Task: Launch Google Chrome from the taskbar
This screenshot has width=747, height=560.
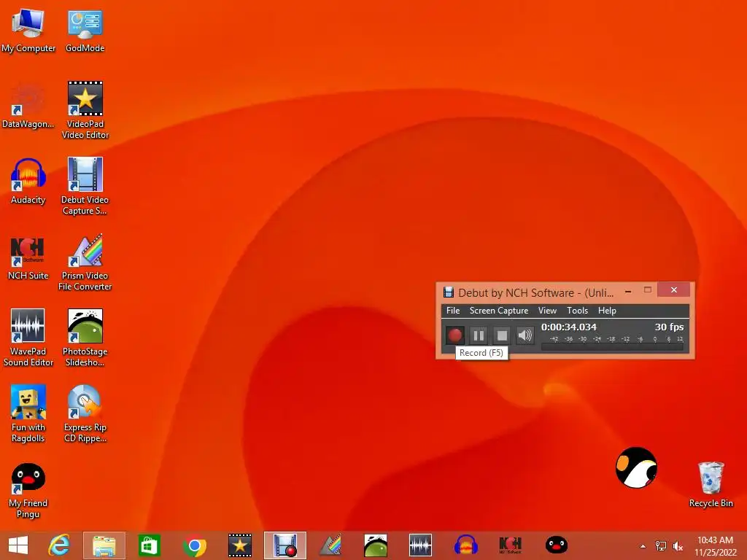Action: point(194,545)
